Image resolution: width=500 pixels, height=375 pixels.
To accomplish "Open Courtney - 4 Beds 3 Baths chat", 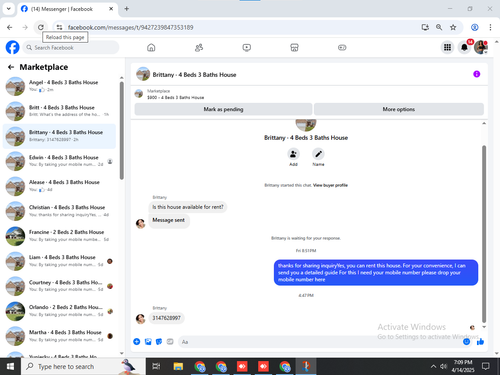I will pos(59,286).
